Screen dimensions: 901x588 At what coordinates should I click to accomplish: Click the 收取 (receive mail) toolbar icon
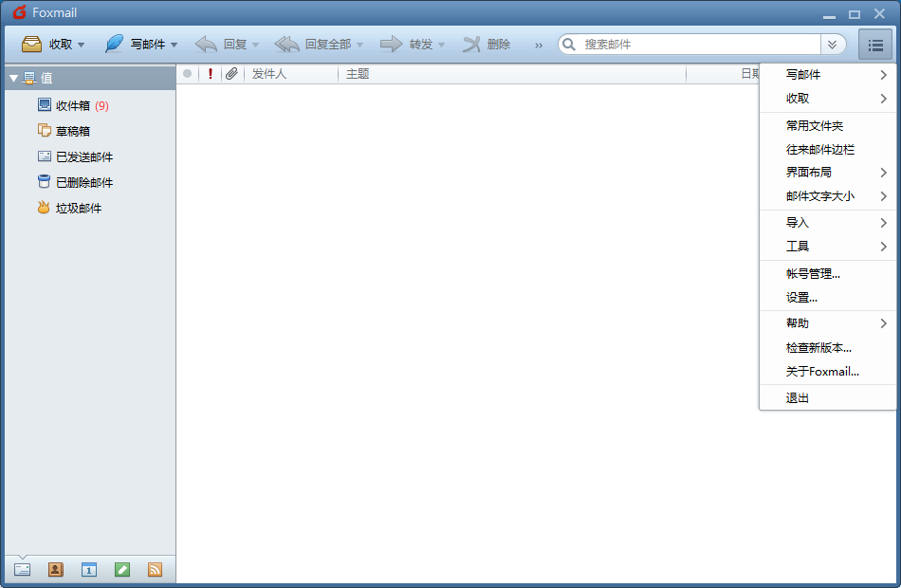(x=31, y=45)
